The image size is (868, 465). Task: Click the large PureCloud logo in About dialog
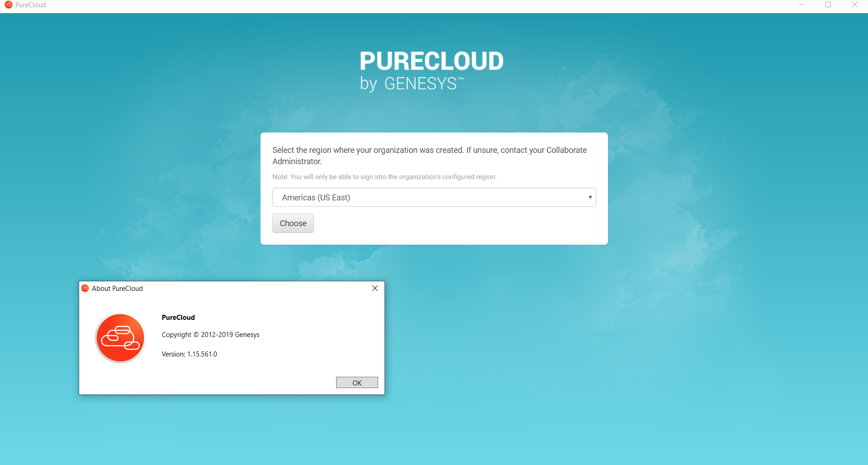[x=120, y=338]
